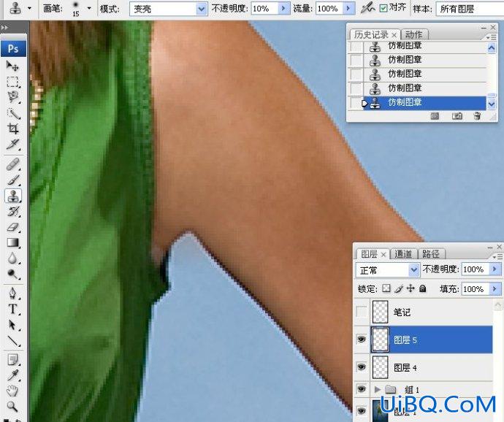The height and width of the screenshot is (422, 504).
Task: Open the 模式 blend mode dropdown
Action: coord(201,9)
